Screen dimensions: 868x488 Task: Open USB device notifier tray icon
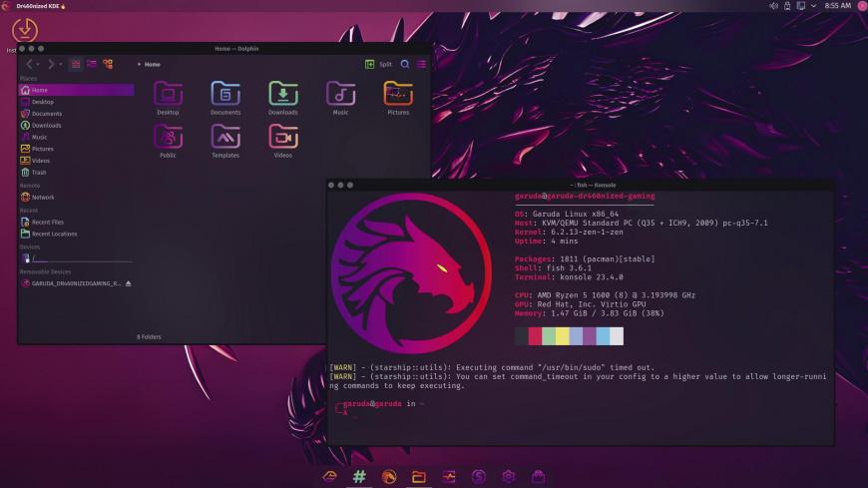(787, 6)
